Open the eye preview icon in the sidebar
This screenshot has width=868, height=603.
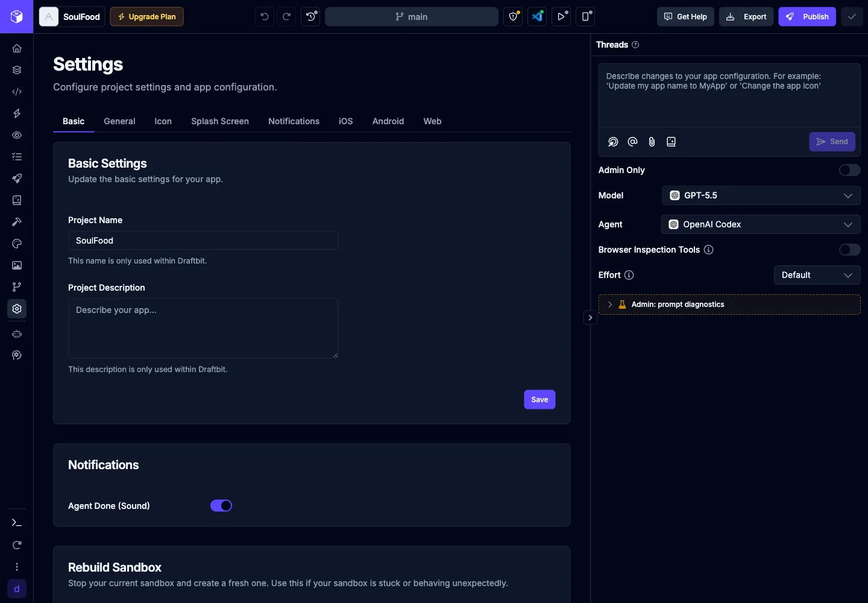(17, 135)
